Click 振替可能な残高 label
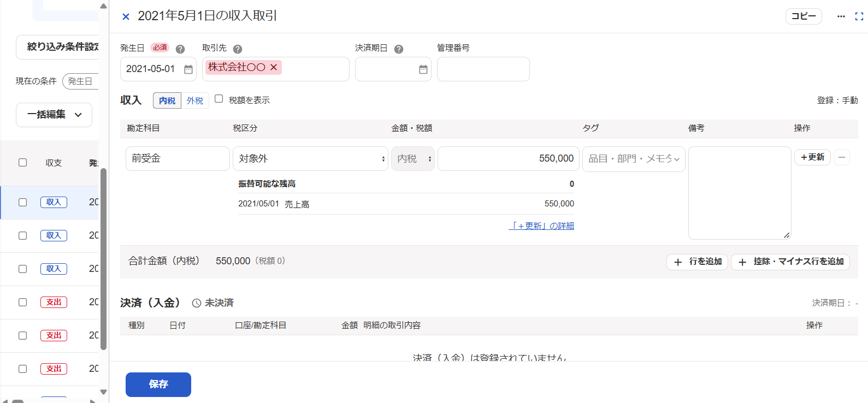This screenshot has width=868, height=403. click(267, 184)
